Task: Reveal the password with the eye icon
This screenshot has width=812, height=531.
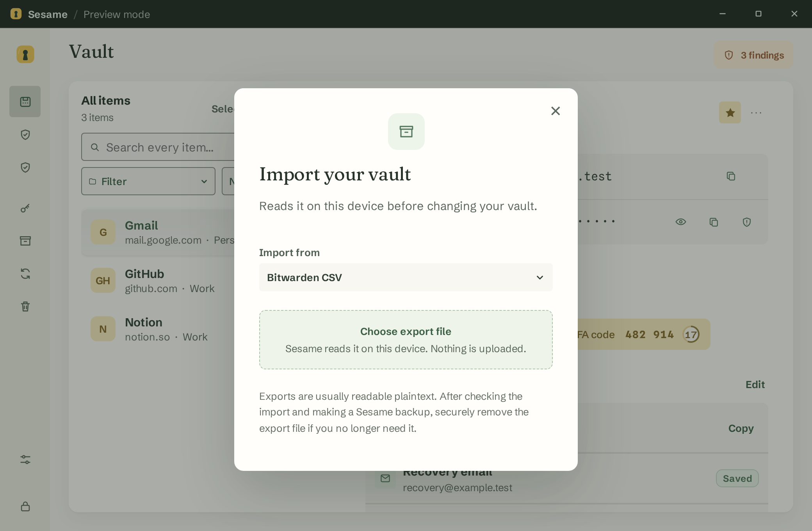Action: click(681, 222)
